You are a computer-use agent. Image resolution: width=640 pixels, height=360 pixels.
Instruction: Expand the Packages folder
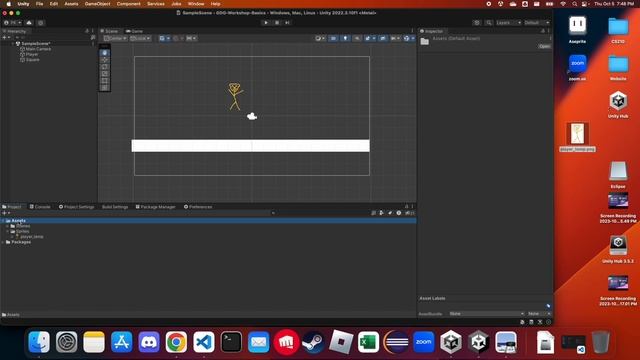[x=3, y=242]
